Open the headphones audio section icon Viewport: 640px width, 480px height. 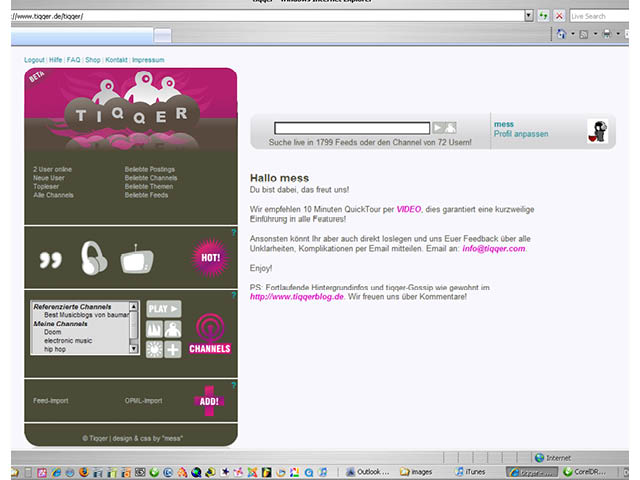click(93, 258)
